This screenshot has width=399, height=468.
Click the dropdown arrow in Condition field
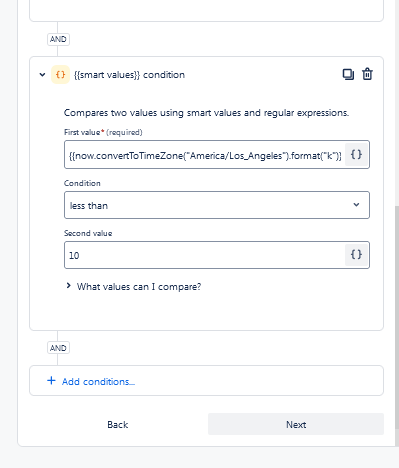point(356,205)
